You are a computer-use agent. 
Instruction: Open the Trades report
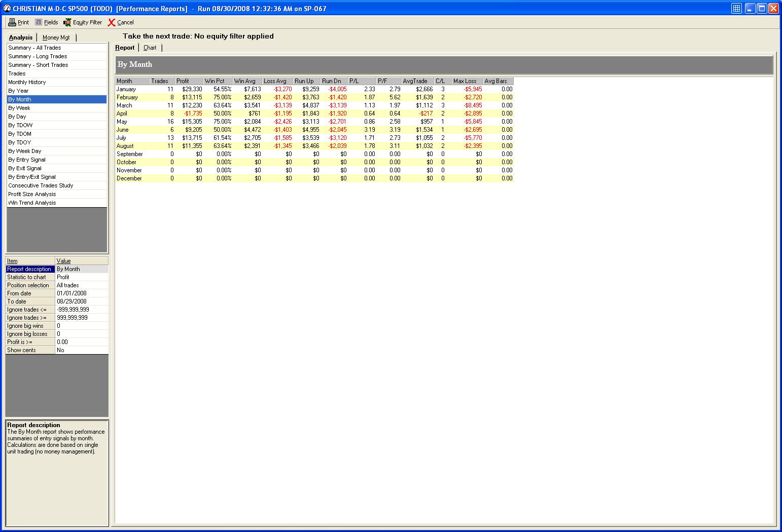click(57, 73)
